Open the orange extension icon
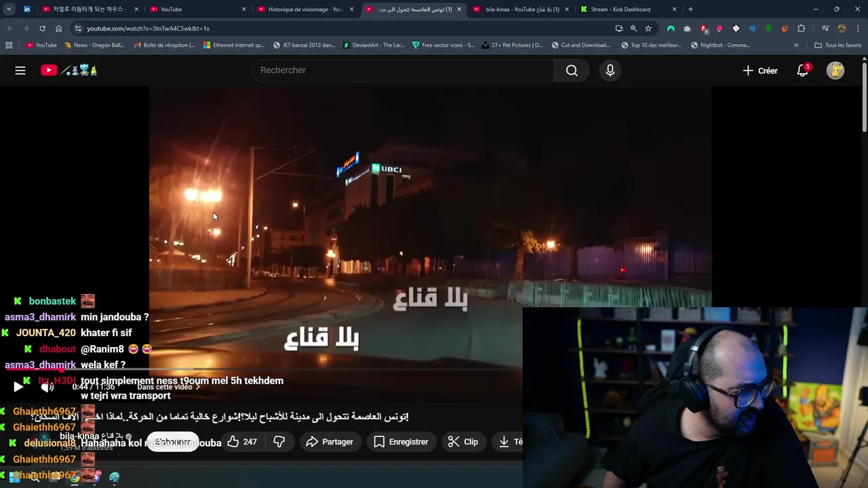Viewport: 868px width, 488px height. click(785, 28)
